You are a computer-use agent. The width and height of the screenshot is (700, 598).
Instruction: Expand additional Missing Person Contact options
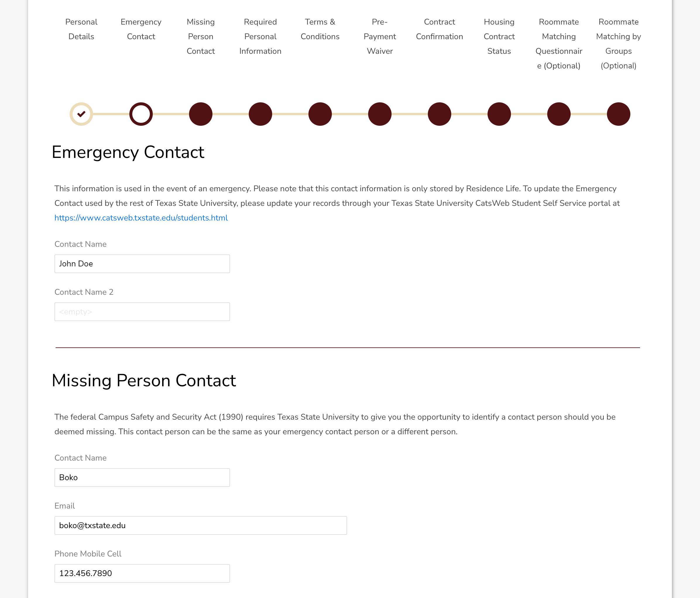click(201, 113)
